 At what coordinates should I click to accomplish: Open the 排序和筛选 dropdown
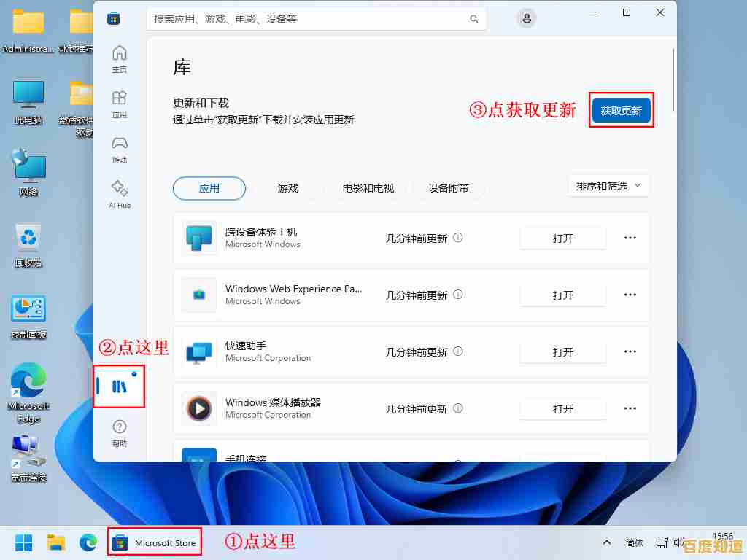pyautogui.click(x=608, y=185)
